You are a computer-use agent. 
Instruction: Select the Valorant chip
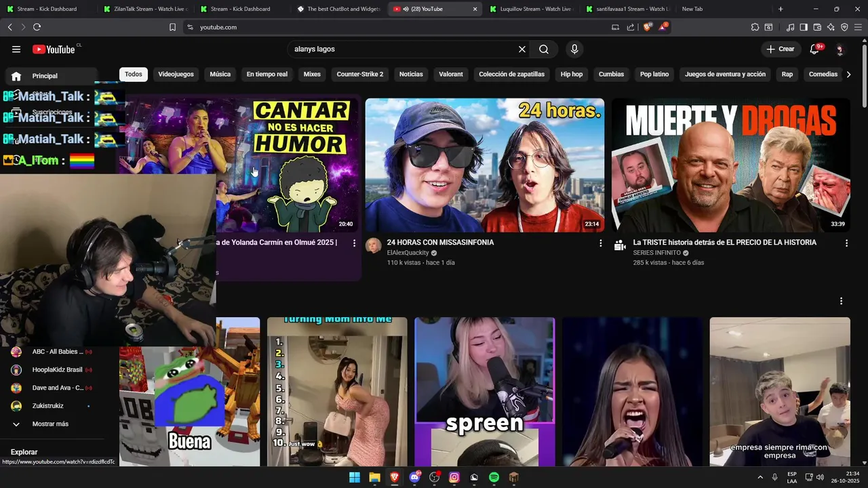[451, 75]
